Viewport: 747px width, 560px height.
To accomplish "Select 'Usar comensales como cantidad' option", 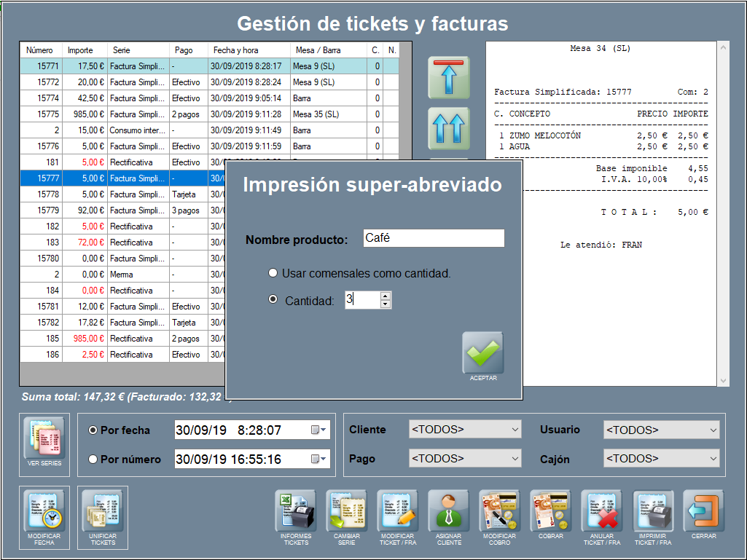I will [273, 273].
